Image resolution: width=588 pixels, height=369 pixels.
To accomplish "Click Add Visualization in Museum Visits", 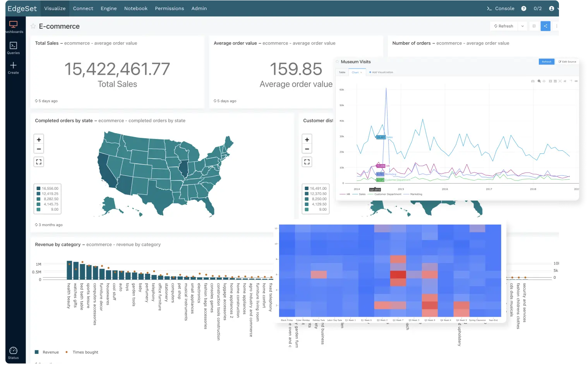I will (x=381, y=72).
